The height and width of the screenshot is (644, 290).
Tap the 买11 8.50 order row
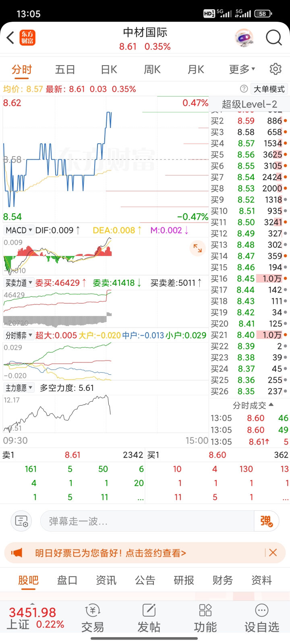(x=249, y=222)
